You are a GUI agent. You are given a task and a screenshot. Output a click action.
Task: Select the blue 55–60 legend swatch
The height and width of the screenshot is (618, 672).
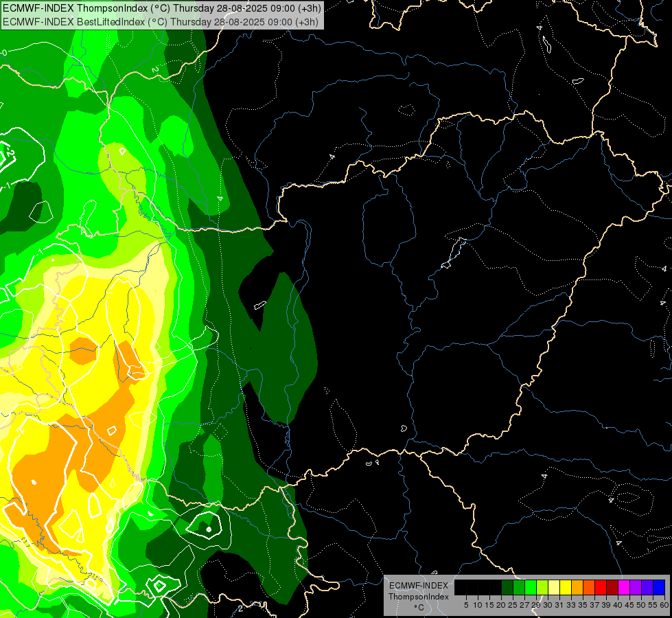[x=659, y=587]
